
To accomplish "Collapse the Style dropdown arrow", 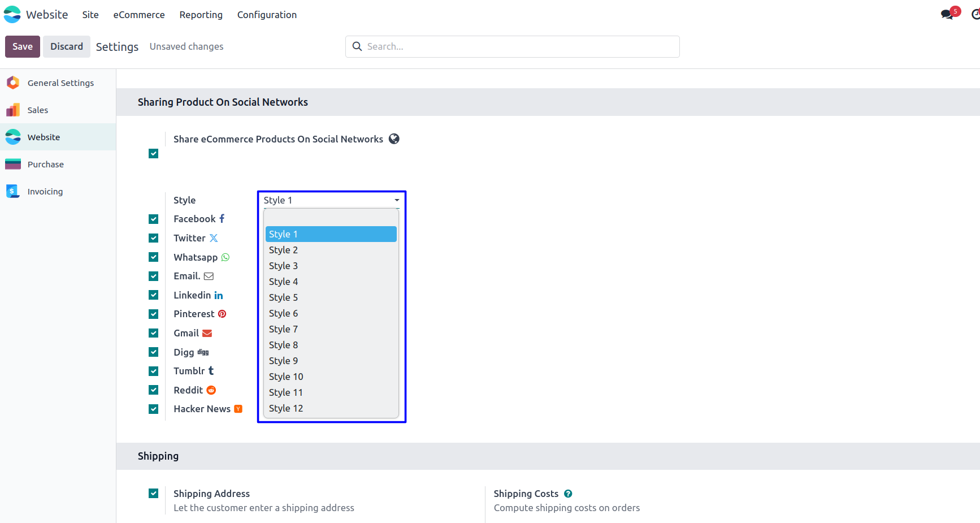I will (x=397, y=200).
